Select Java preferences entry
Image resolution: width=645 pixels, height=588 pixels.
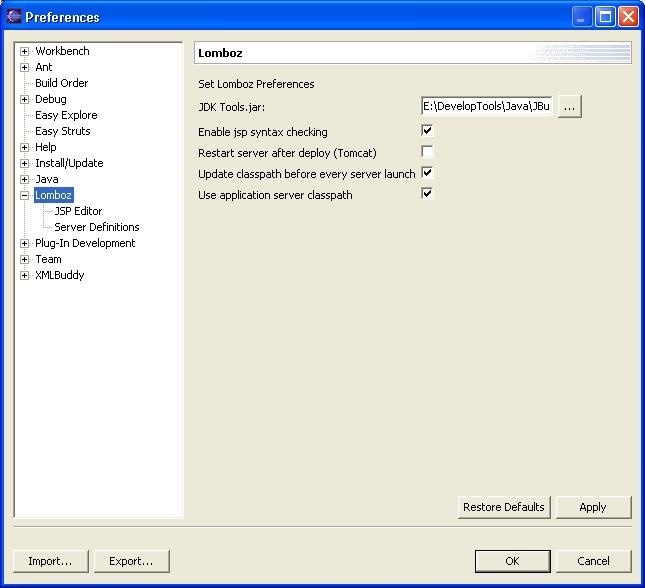tap(47, 179)
